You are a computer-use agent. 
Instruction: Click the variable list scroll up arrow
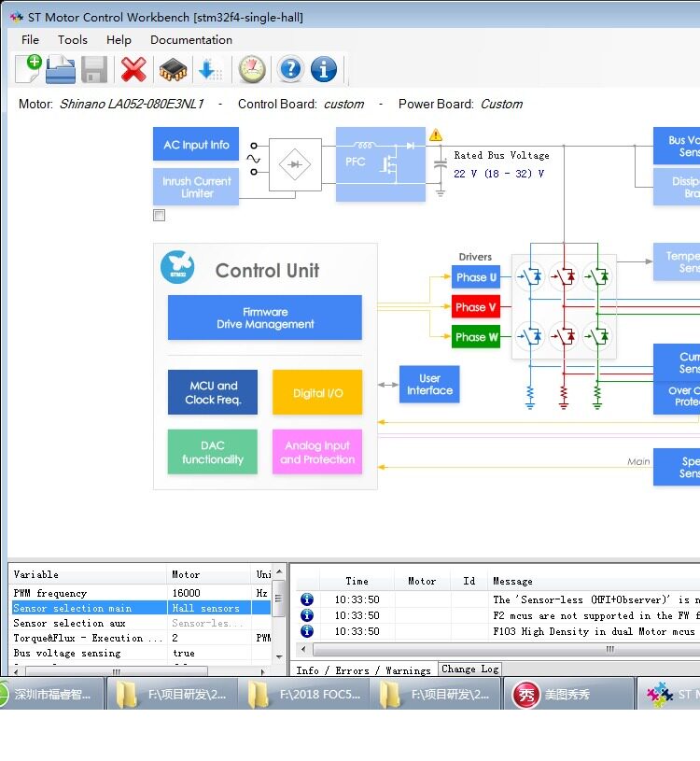point(279,571)
